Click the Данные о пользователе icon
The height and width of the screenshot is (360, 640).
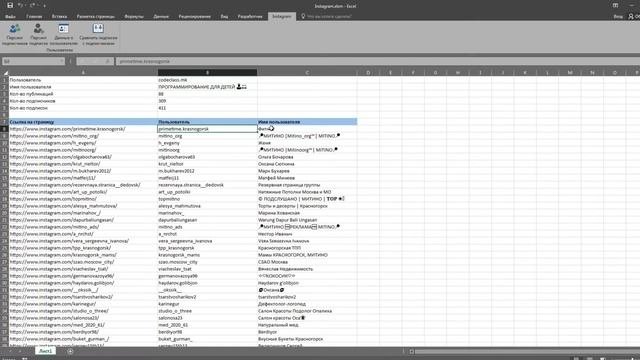pyautogui.click(x=64, y=34)
